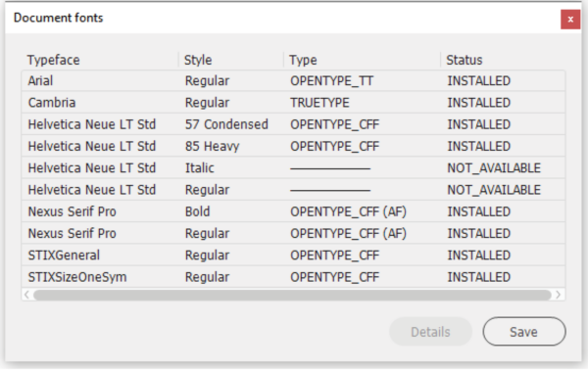Click INSTALLED status in the Cambria row
The height and width of the screenshot is (372, 588).
click(x=479, y=103)
